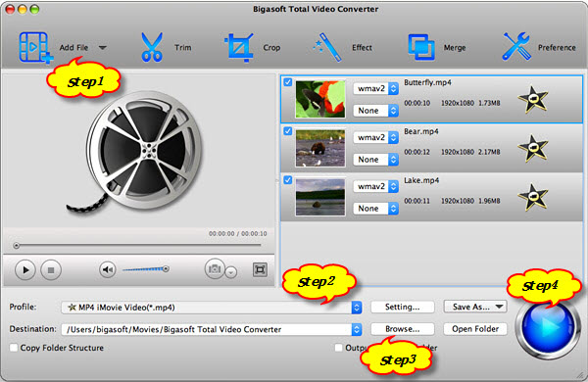This screenshot has width=588, height=382.
Task: Click the Lake.mp4 1.96MB size text
Action: click(x=489, y=201)
